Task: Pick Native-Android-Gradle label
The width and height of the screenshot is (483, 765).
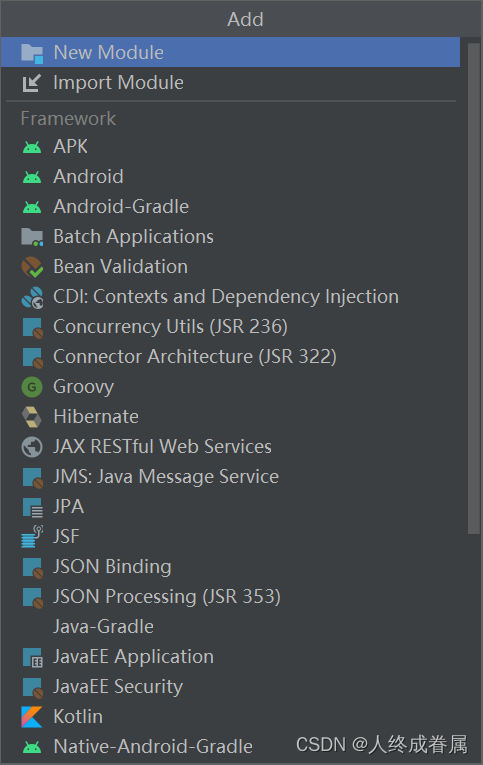Action: (153, 747)
